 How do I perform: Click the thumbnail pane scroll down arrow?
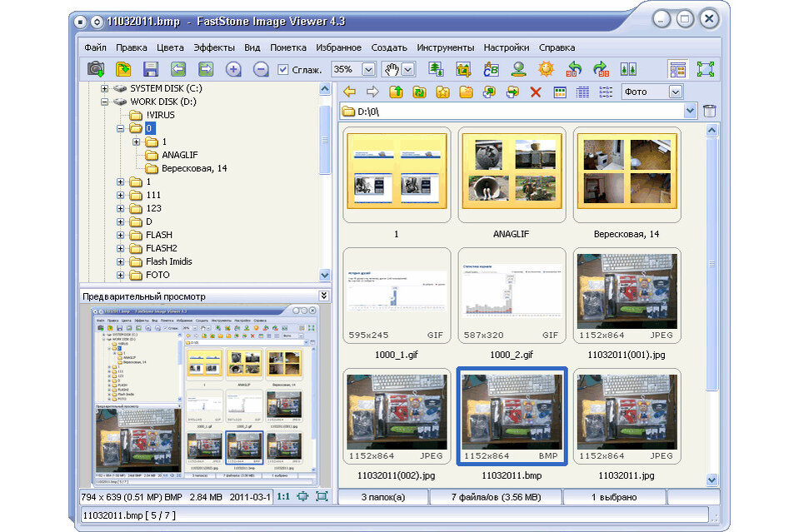click(712, 480)
